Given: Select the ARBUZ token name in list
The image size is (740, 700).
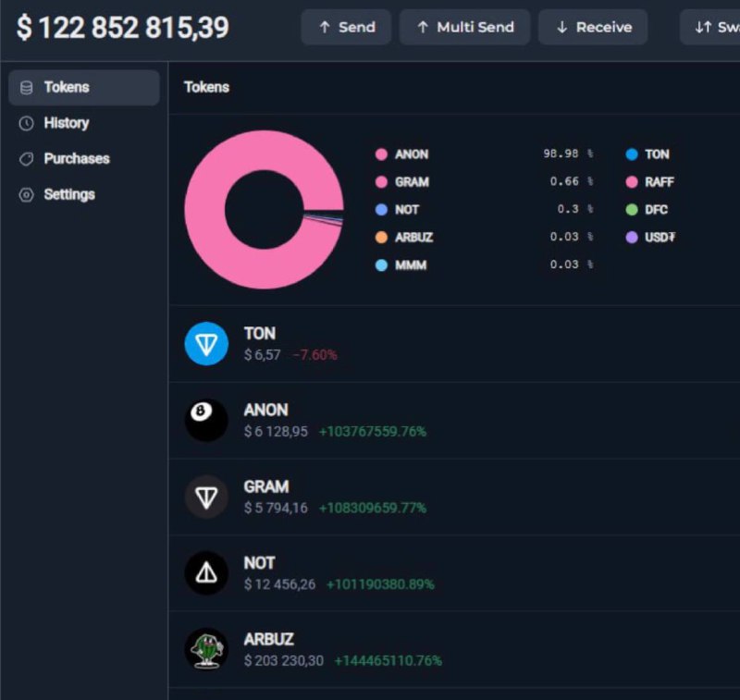Looking at the screenshot, I should 268,639.
